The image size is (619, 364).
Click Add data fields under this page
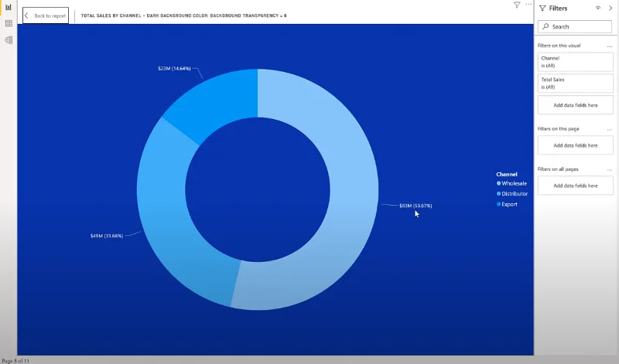575,145
